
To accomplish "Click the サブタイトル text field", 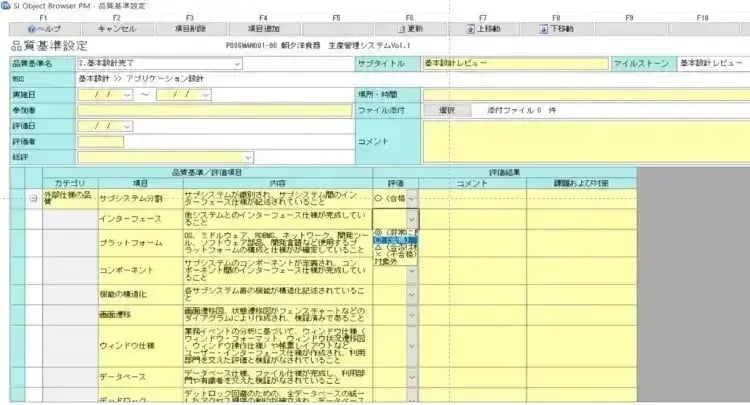I will pos(514,64).
